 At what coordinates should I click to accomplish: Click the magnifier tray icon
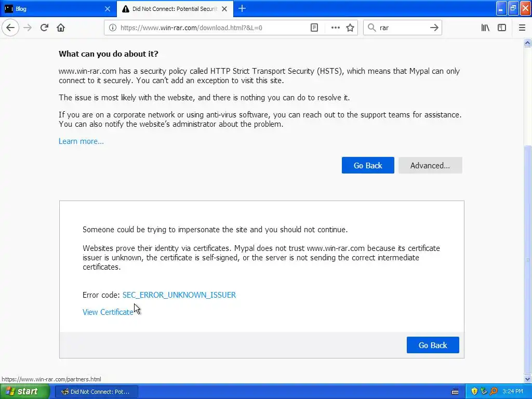coord(494,392)
